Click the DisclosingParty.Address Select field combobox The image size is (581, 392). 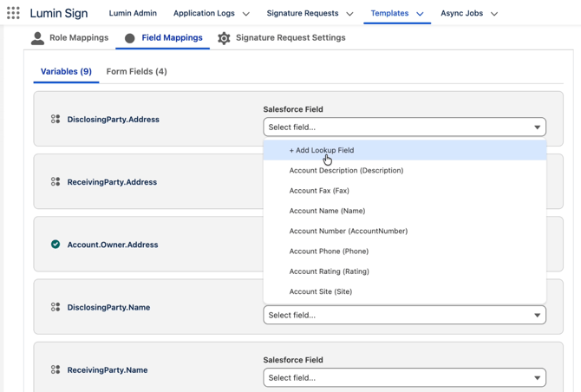pos(404,127)
